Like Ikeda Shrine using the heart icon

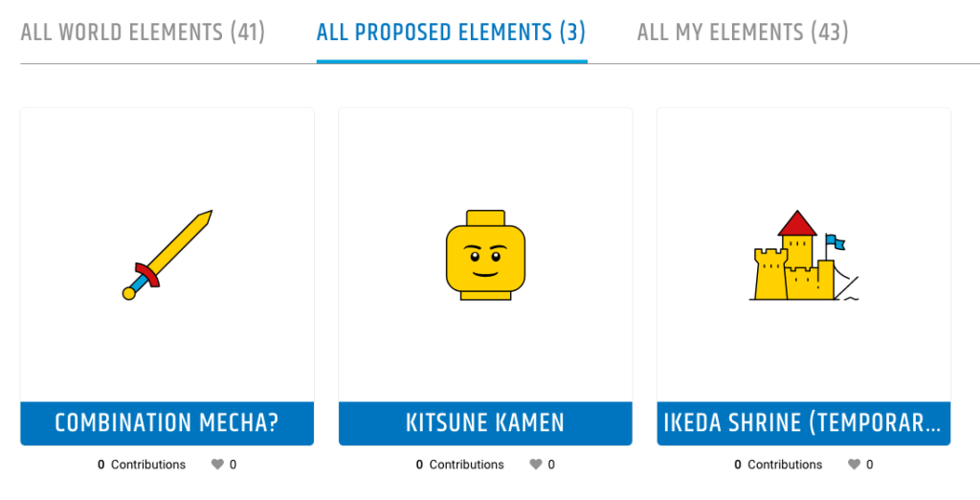coord(854,465)
